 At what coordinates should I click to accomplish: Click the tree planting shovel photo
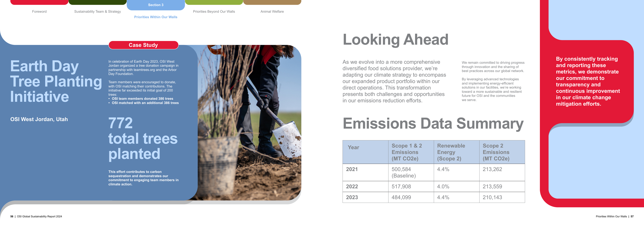click(x=249, y=123)
